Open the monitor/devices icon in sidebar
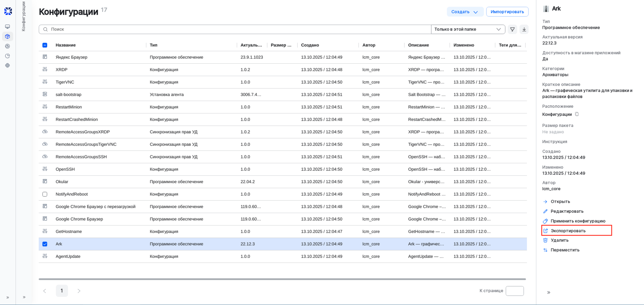This screenshot has width=644, height=305. (7, 26)
